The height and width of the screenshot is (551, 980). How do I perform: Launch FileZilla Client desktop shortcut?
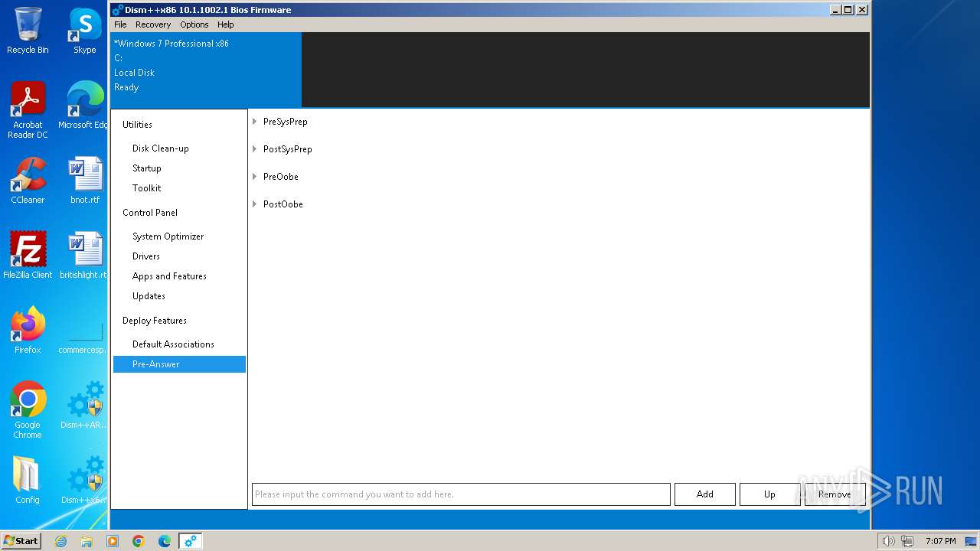[x=28, y=256]
